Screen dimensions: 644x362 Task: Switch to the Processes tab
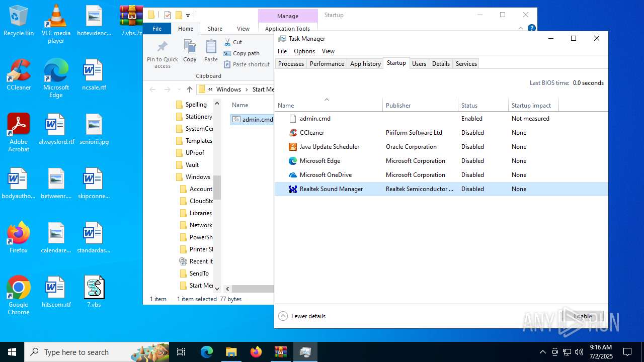click(291, 64)
